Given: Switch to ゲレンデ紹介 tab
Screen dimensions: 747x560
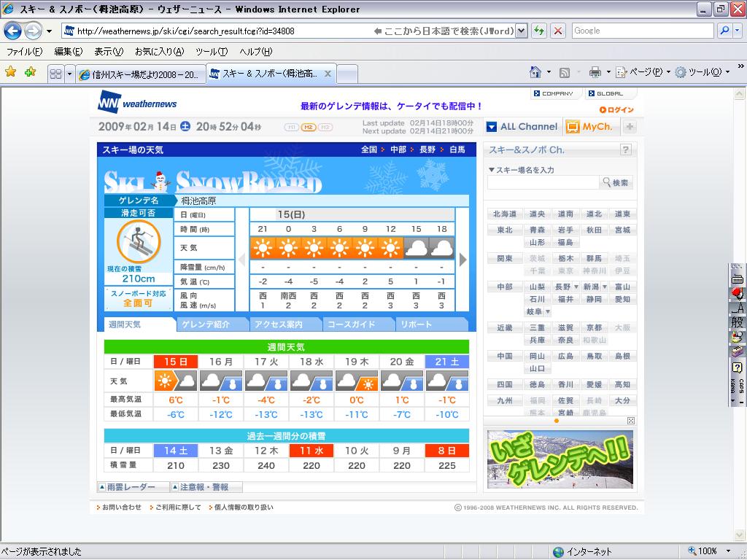Looking at the screenshot, I should (x=212, y=324).
